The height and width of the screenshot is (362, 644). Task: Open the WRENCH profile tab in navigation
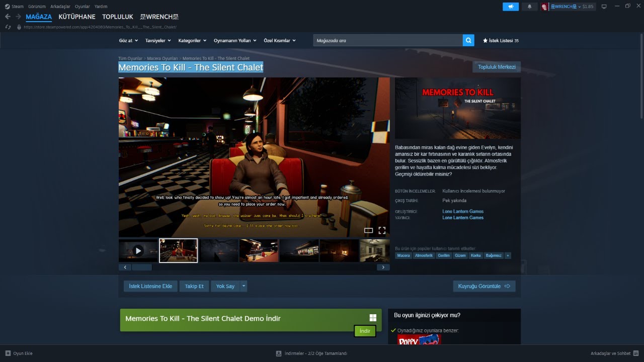(159, 17)
